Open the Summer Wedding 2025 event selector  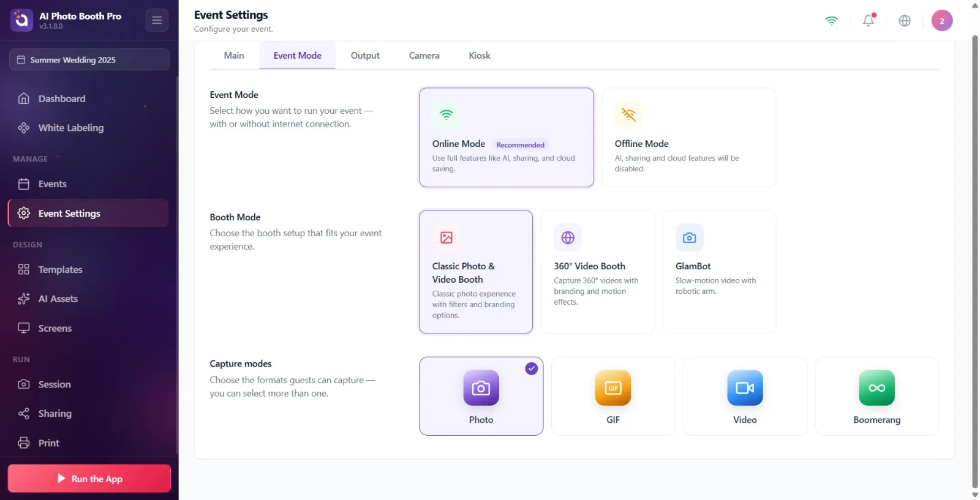pyautogui.click(x=89, y=59)
